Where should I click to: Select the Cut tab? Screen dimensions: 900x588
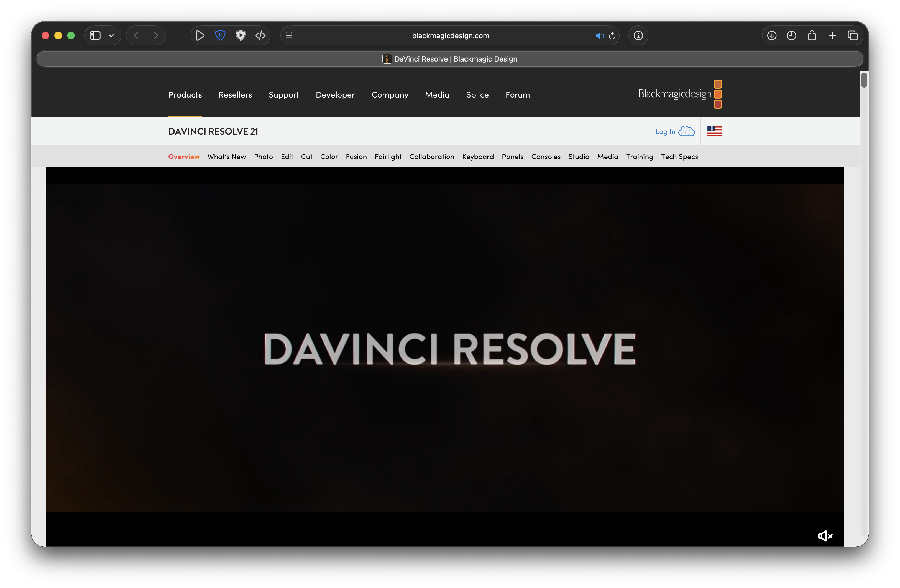click(307, 157)
